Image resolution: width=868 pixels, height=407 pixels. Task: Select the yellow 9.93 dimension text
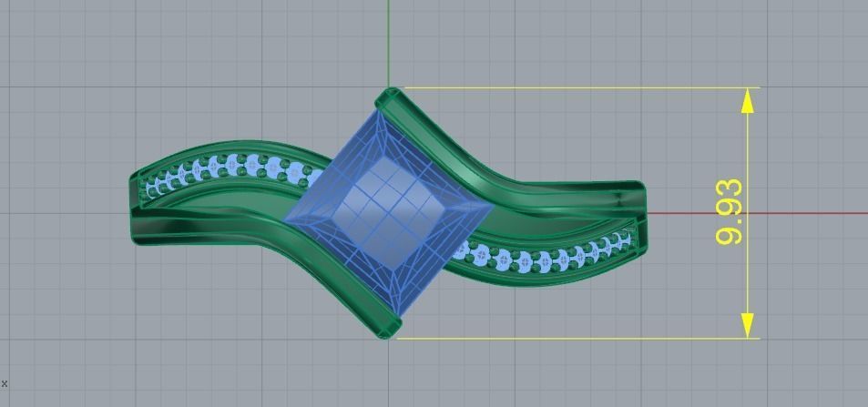pos(729,212)
